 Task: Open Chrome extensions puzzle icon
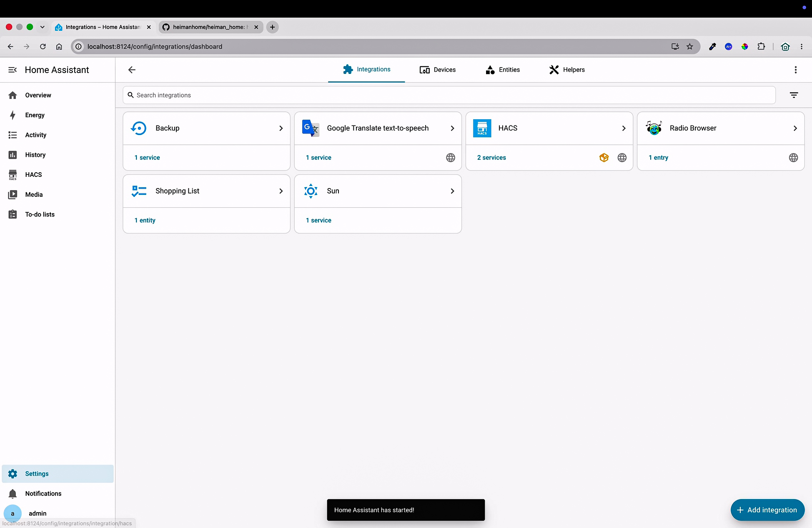(761, 46)
